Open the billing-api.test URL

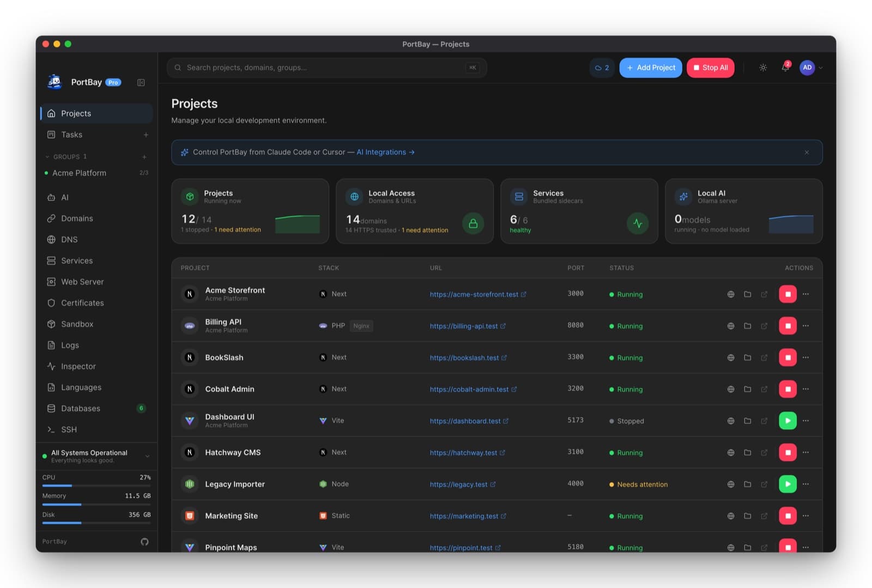[x=468, y=326]
